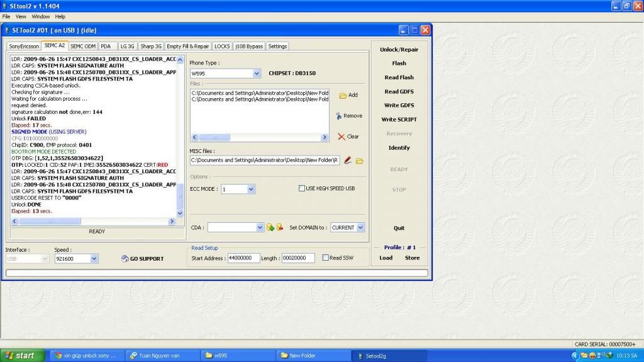644x362 pixels.
Task: Click the log vertical scrollbar down arrow
Action: click(179, 213)
